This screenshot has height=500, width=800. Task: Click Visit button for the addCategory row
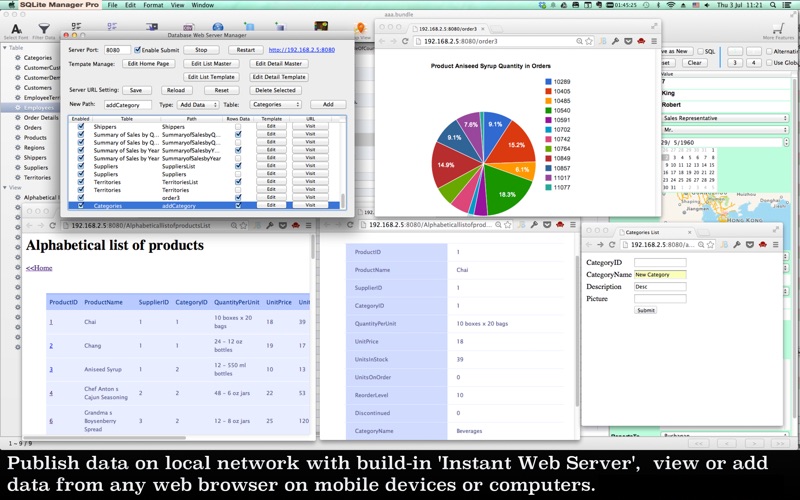[310, 205]
